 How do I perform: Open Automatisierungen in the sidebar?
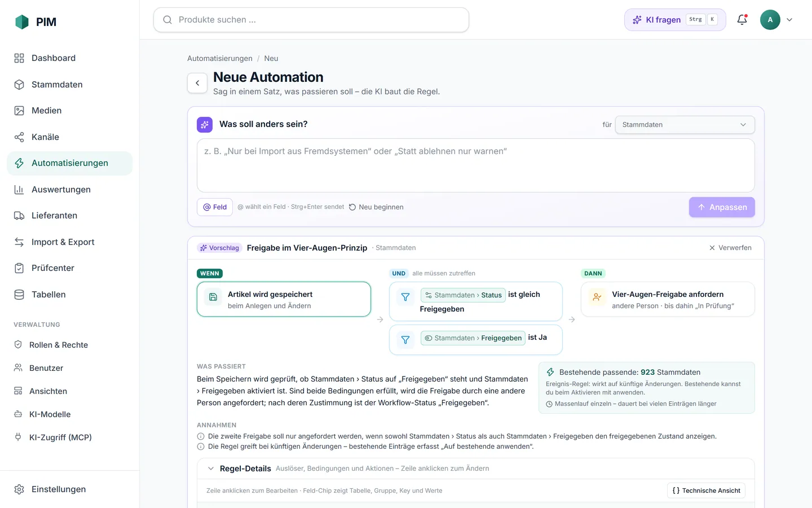[x=70, y=163]
